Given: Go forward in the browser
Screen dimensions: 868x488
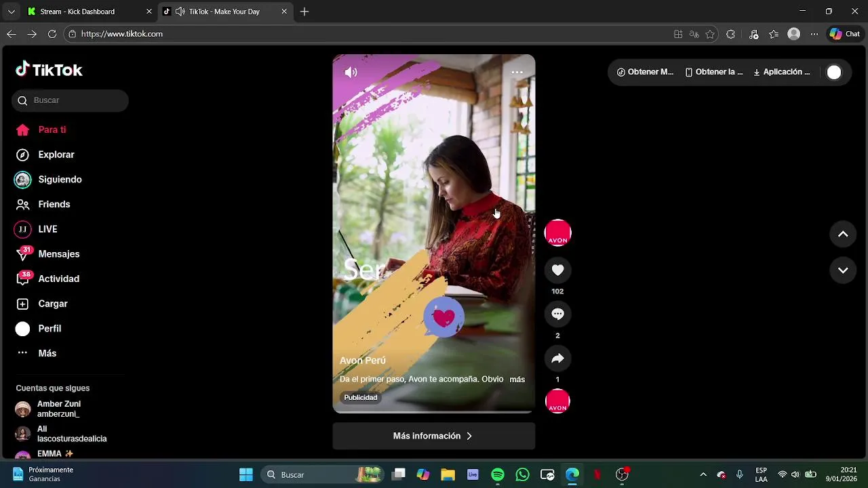Looking at the screenshot, I should 32,34.
